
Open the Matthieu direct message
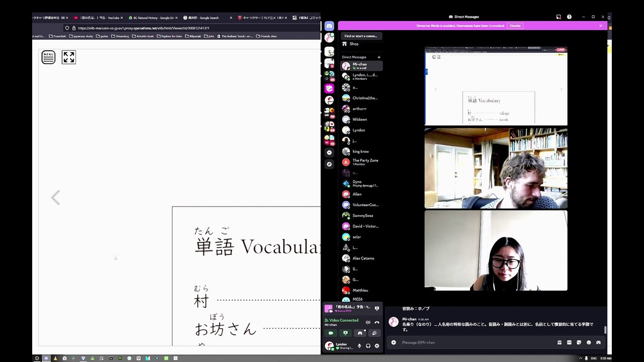361,290
